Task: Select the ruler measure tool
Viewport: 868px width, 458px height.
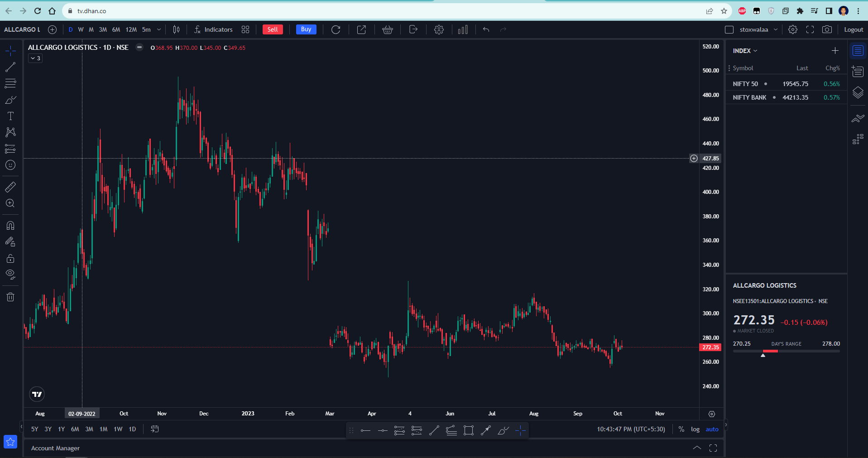Action: pos(10,187)
